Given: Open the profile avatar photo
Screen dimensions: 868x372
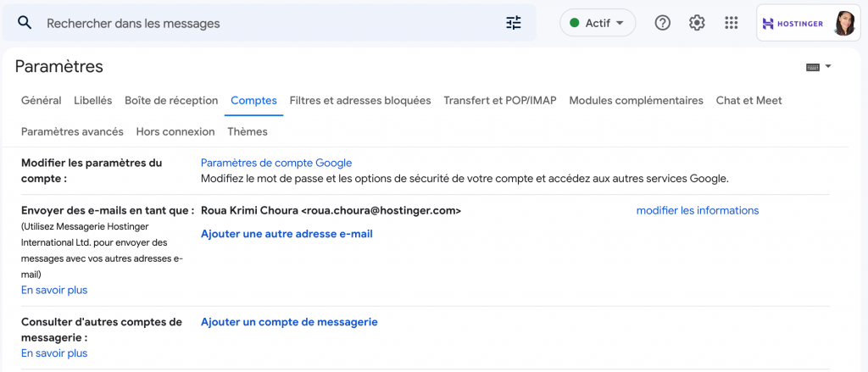Looking at the screenshot, I should [844, 24].
